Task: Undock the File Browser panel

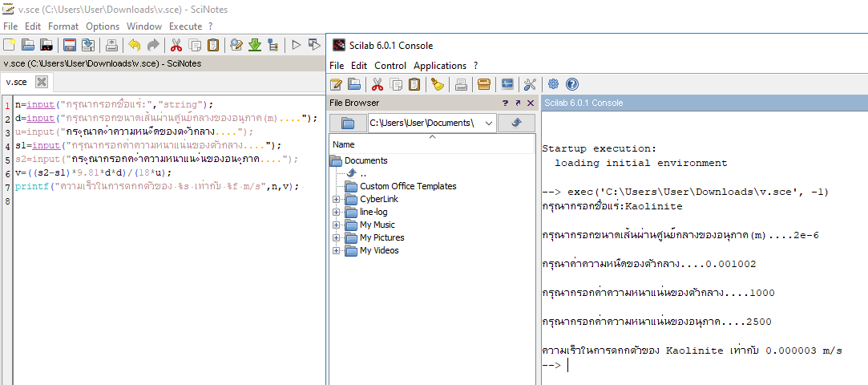Action: pyautogui.click(x=518, y=103)
